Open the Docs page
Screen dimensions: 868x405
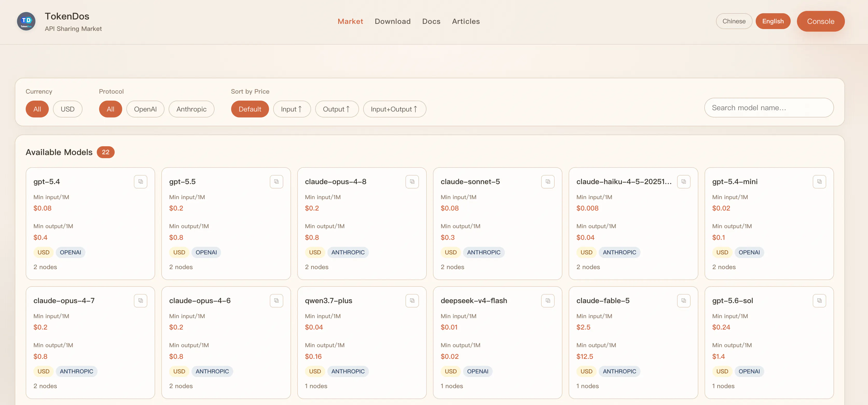click(431, 21)
